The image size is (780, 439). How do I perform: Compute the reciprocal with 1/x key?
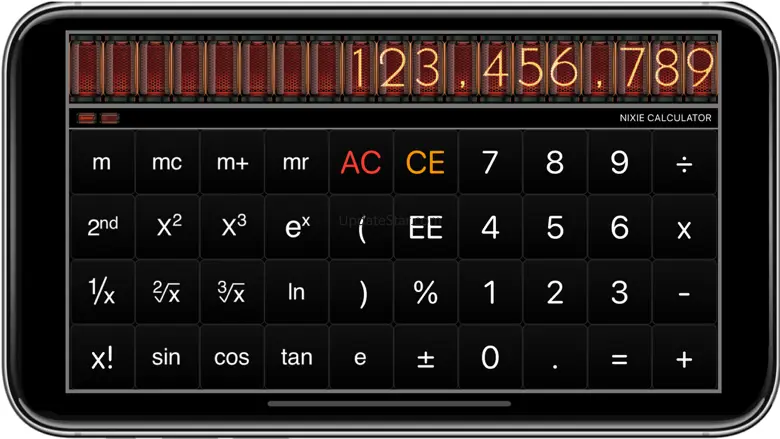102,292
